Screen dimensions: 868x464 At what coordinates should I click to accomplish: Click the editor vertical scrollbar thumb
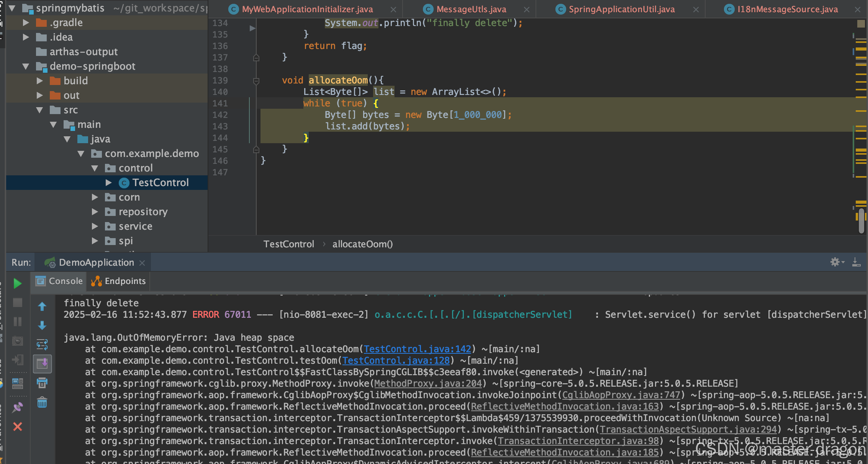coord(861,220)
